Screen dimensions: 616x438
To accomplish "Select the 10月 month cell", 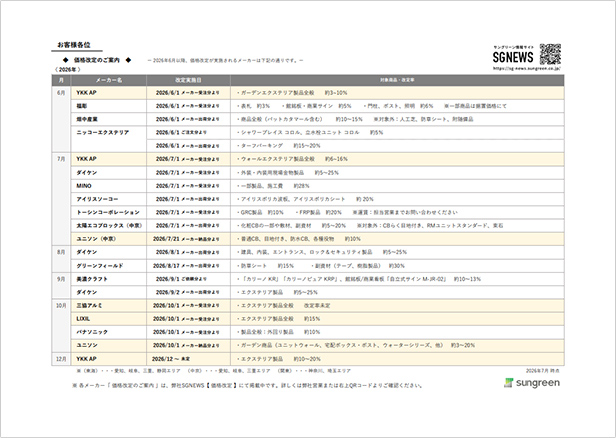I will (x=61, y=325).
